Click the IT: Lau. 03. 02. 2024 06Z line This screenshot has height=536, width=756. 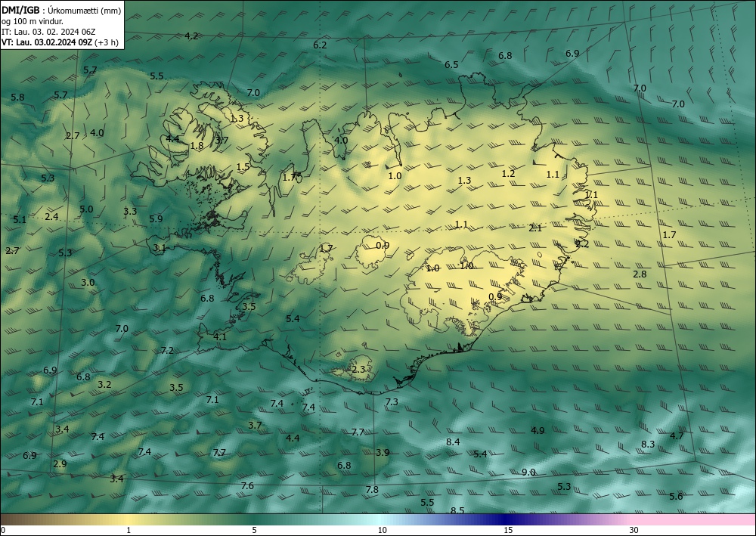[48, 32]
